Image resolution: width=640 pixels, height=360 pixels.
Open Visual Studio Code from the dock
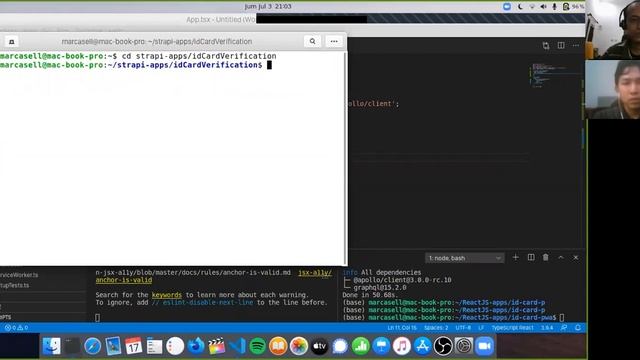coord(237,346)
